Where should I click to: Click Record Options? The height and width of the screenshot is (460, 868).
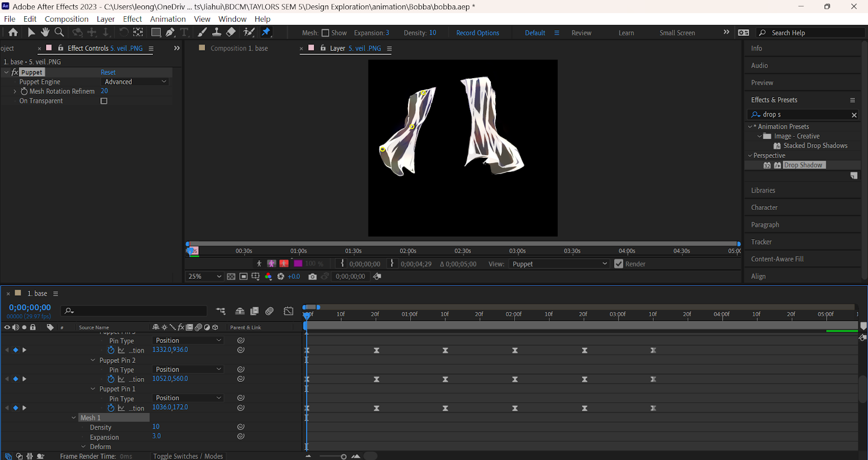pyautogui.click(x=477, y=33)
